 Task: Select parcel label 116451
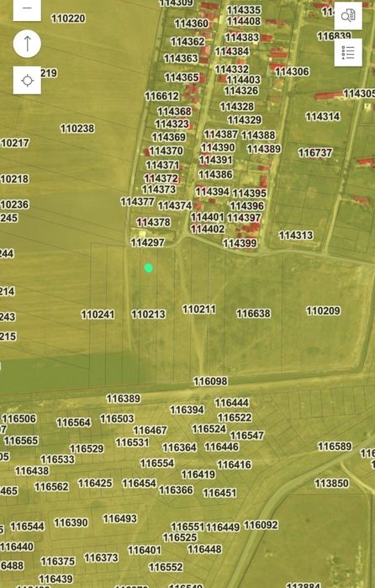(219, 493)
